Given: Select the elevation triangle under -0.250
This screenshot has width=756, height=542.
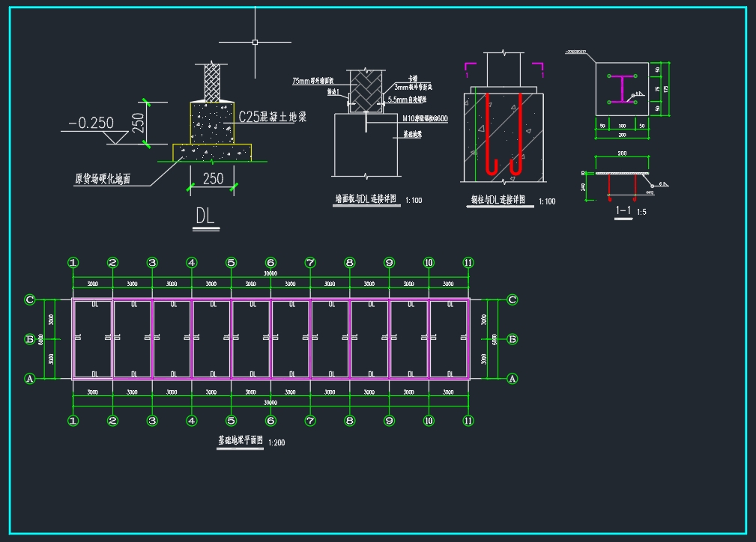Looking at the screenshot, I should coord(117,137).
